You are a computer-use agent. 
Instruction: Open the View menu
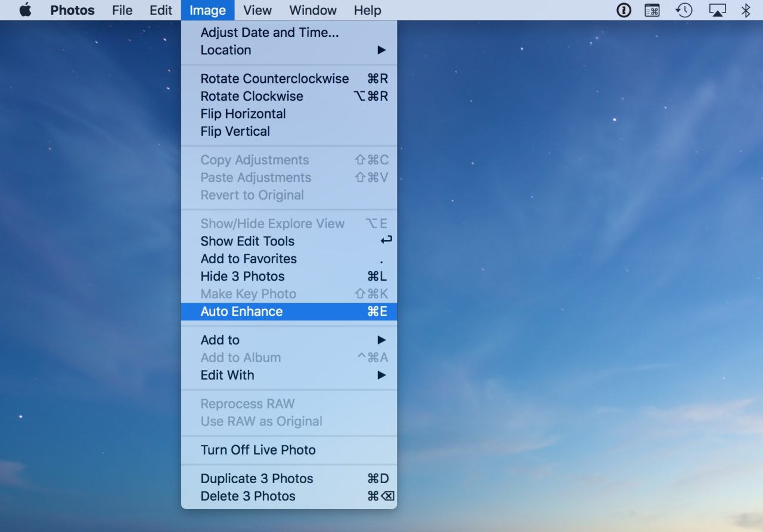[x=258, y=10]
